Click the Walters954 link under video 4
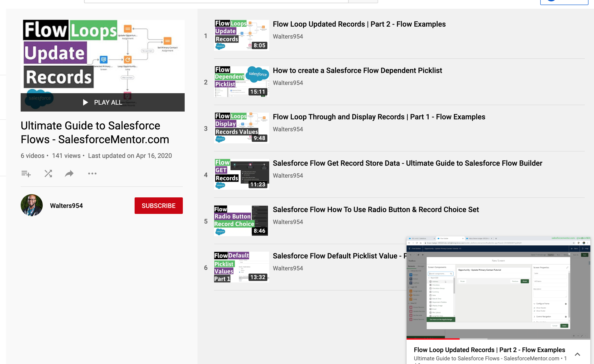 (x=288, y=175)
